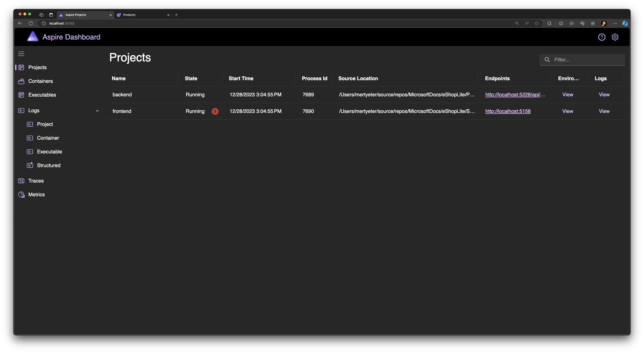
Task: Click the Projects sidebar icon
Action: (x=21, y=67)
